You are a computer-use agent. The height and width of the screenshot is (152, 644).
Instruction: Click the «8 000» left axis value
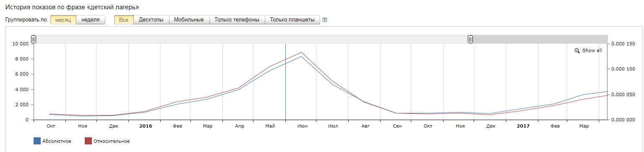pos(22,59)
